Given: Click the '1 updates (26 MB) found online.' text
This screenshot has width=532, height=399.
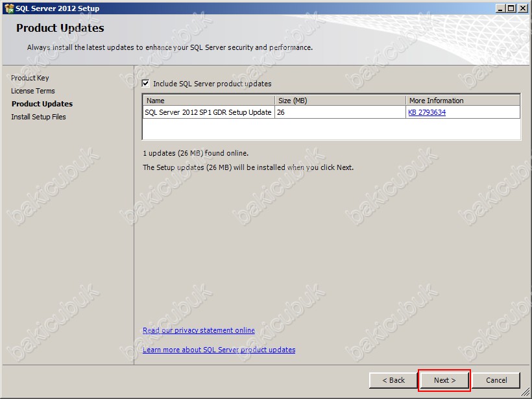Looking at the screenshot, I should click(x=195, y=153).
